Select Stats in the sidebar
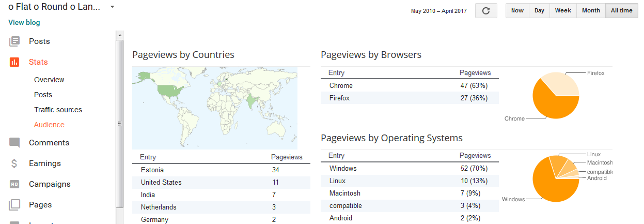Viewport: 644px width, 224px height. coord(38,62)
